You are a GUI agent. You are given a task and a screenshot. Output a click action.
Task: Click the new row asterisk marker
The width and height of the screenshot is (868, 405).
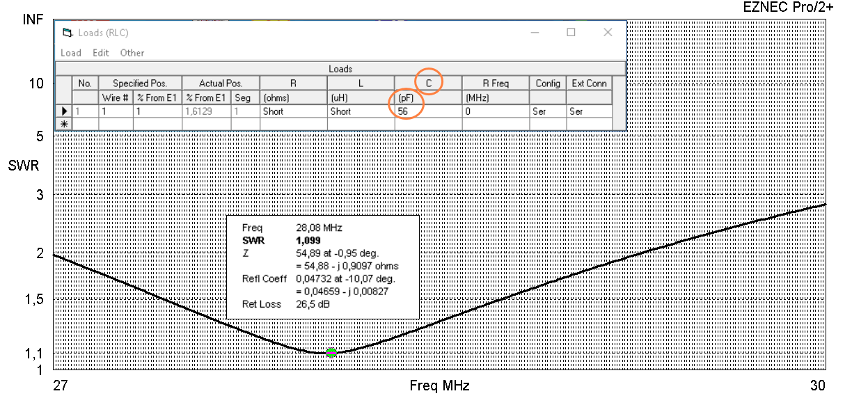pyautogui.click(x=65, y=124)
